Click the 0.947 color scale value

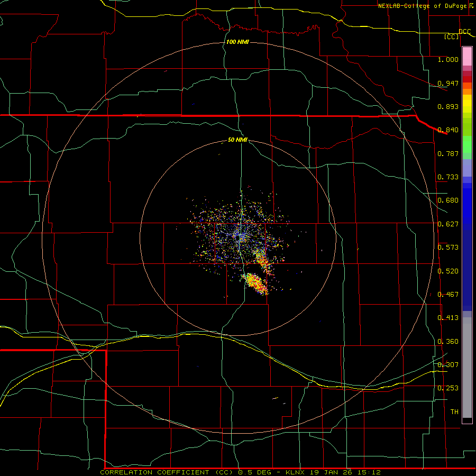448,83
